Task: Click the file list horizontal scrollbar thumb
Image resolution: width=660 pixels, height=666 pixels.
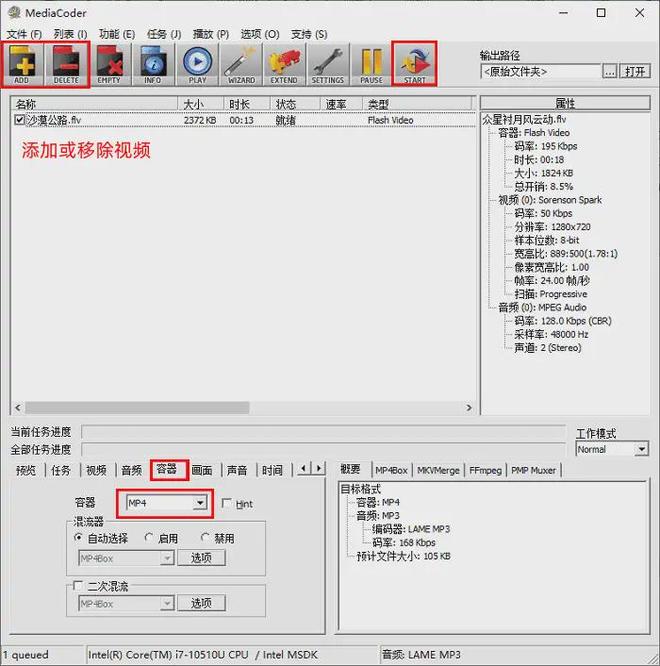Action: click(x=137, y=408)
